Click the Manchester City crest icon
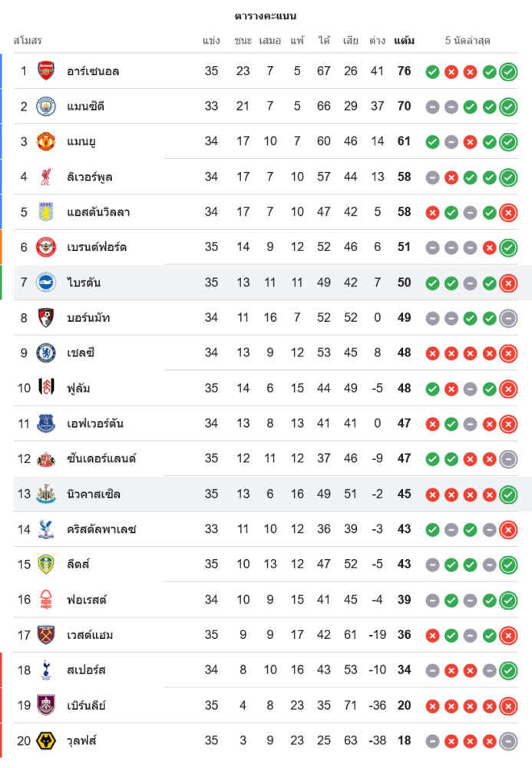 [46, 106]
